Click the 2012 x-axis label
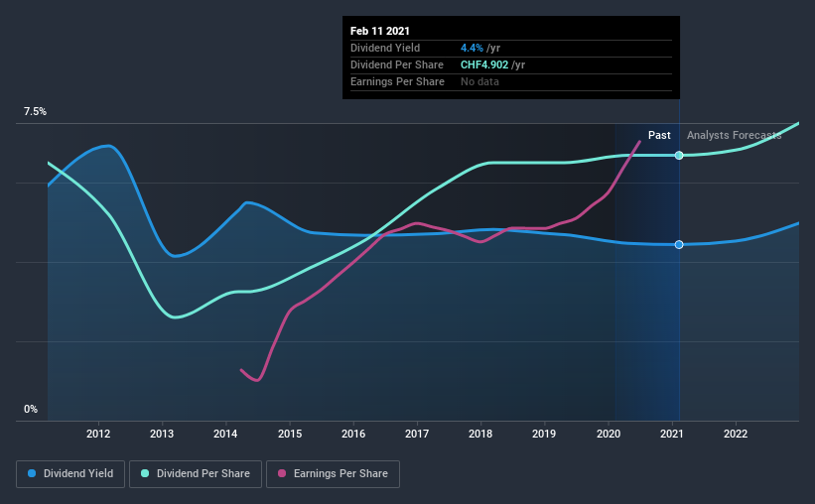Viewport: 815px width, 504px height. point(98,434)
